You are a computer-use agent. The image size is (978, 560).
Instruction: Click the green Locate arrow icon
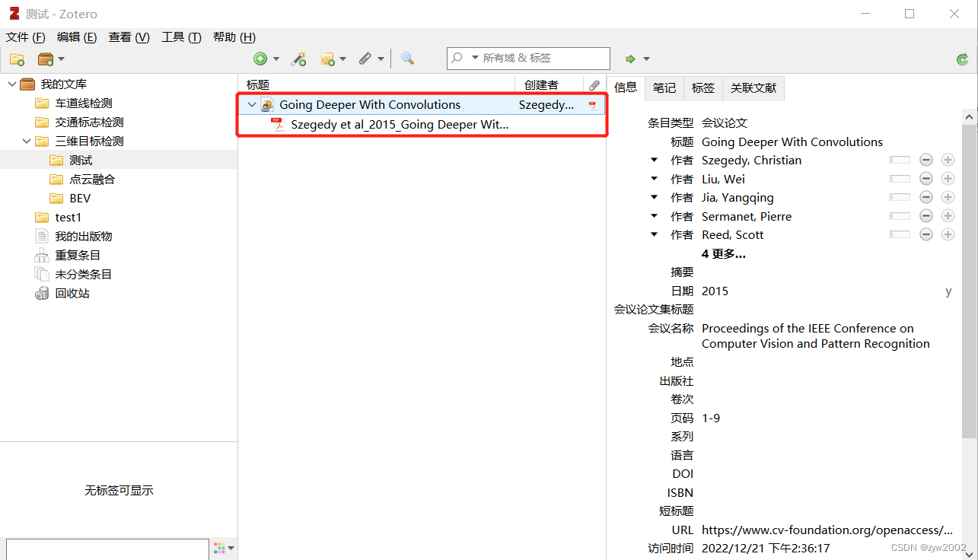click(x=630, y=59)
